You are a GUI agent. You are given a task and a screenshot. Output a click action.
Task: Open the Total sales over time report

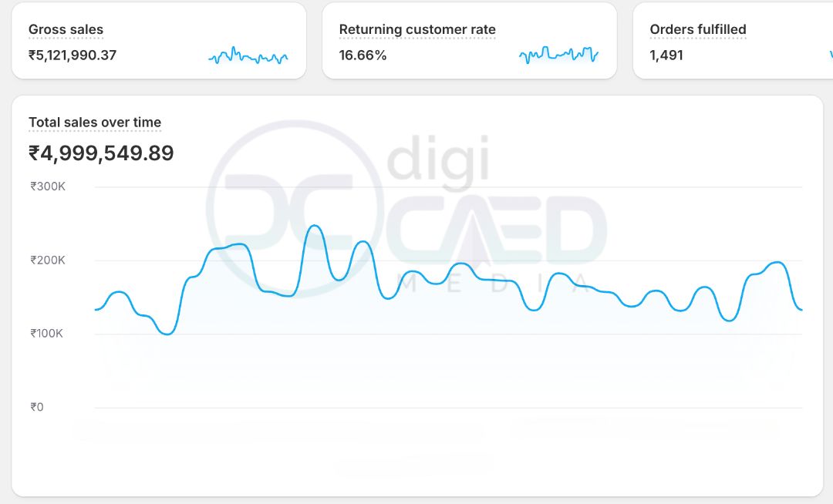pos(95,123)
